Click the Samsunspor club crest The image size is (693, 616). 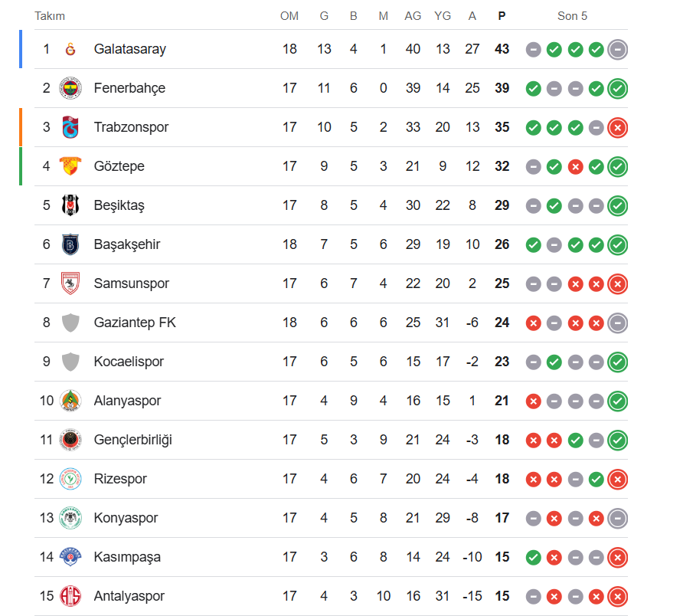(70, 283)
